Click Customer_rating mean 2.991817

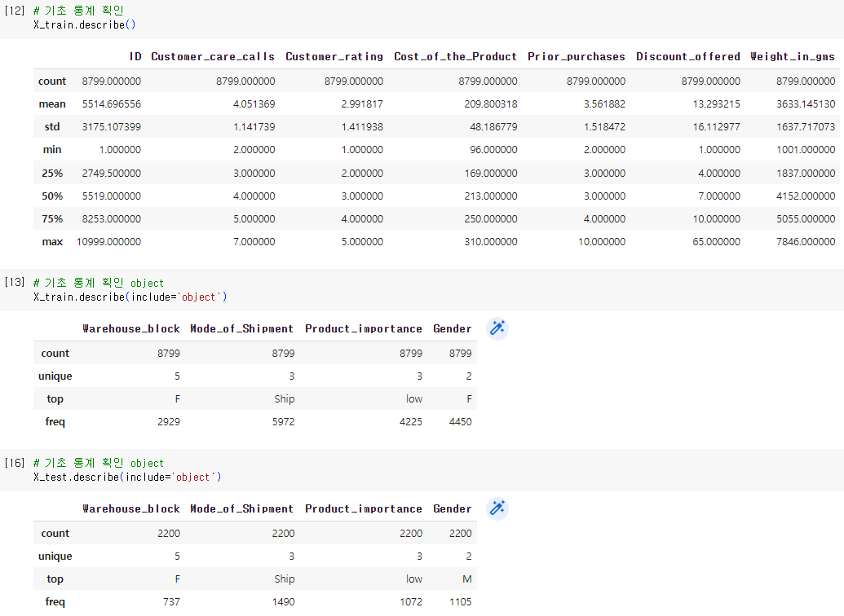point(362,103)
